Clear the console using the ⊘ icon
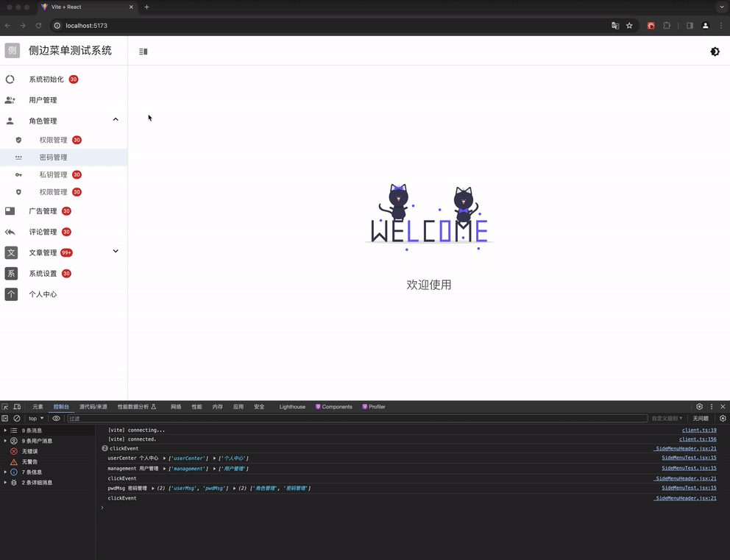Viewport: 730px width, 560px height. pyautogui.click(x=18, y=418)
